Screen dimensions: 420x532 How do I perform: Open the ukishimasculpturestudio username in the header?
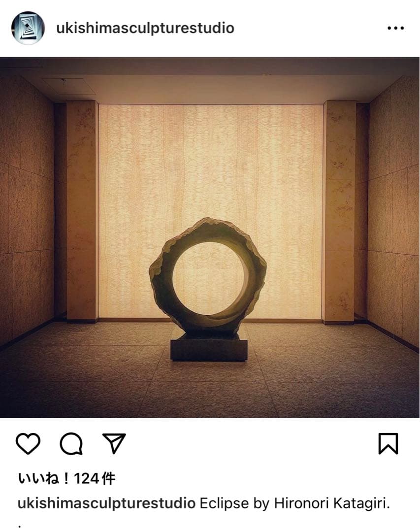click(x=145, y=28)
